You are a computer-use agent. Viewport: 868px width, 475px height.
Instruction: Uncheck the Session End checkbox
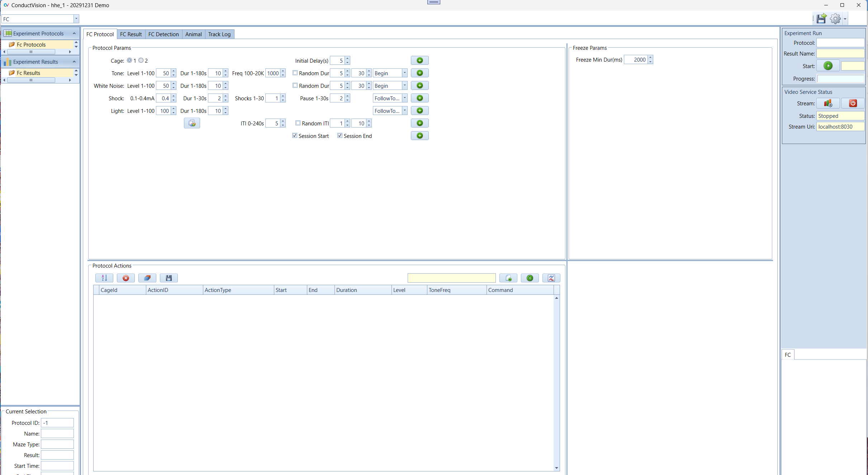click(x=340, y=136)
